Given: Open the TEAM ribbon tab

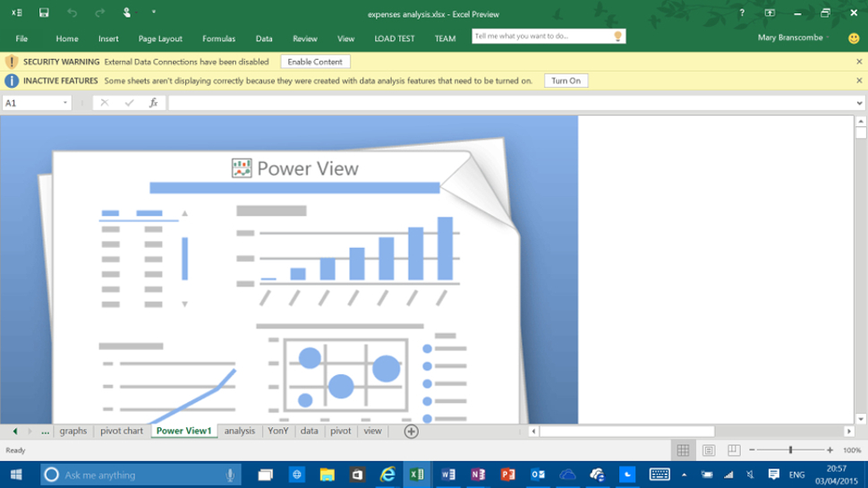Looking at the screenshot, I should pyautogui.click(x=445, y=39).
